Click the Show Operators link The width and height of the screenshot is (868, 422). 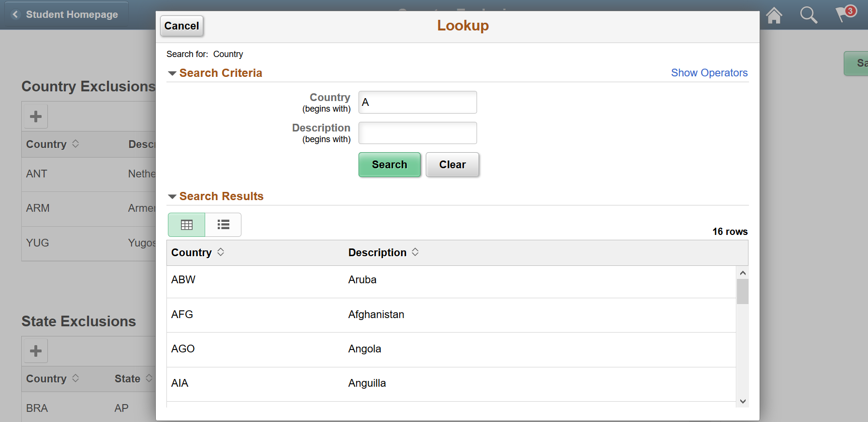[x=709, y=73]
